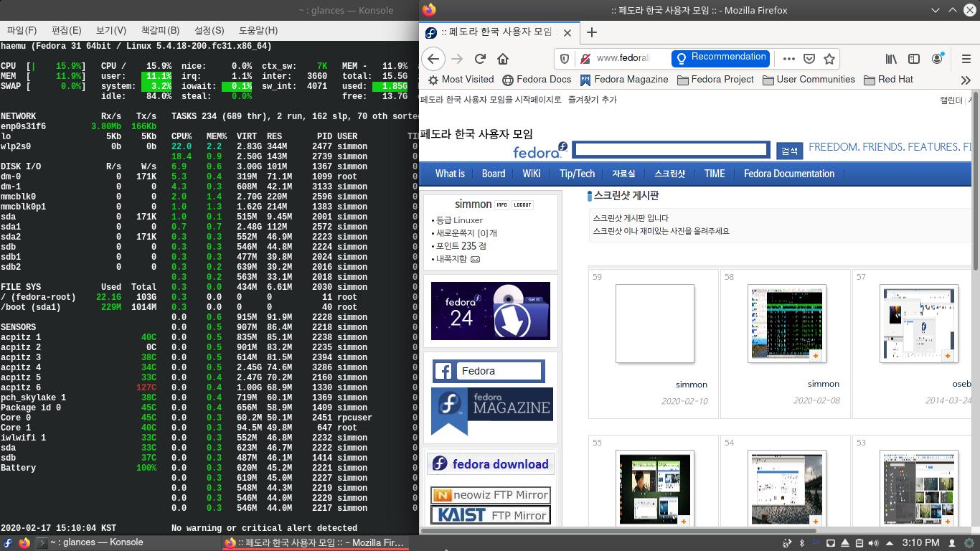Click the 검색 search button
The image size is (980, 551).
click(789, 151)
